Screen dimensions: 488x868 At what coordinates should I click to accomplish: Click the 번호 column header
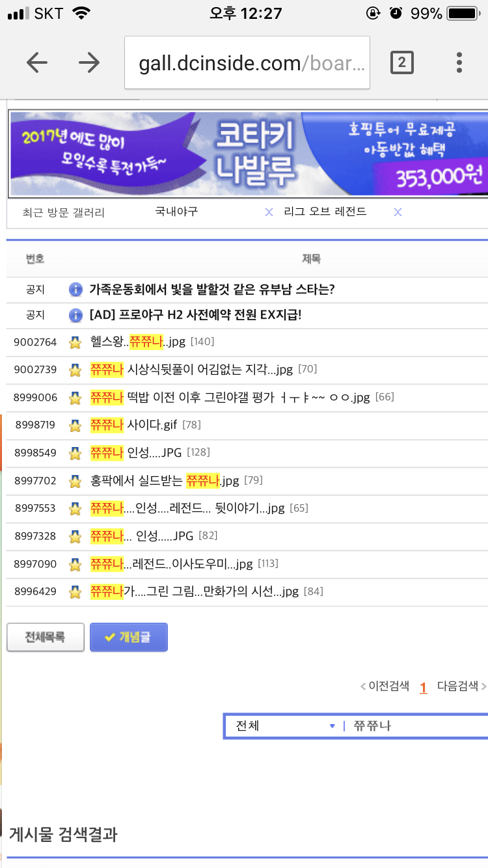pyautogui.click(x=35, y=259)
